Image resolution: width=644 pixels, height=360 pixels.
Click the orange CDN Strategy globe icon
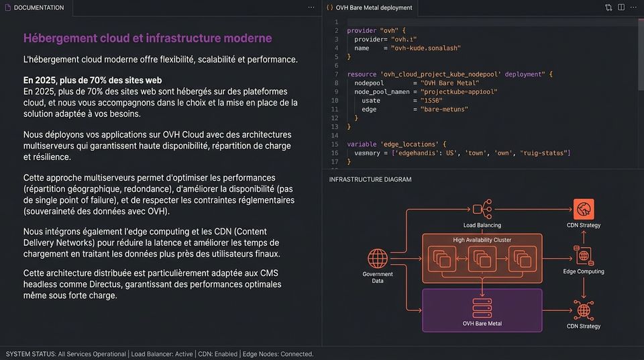[584, 210]
